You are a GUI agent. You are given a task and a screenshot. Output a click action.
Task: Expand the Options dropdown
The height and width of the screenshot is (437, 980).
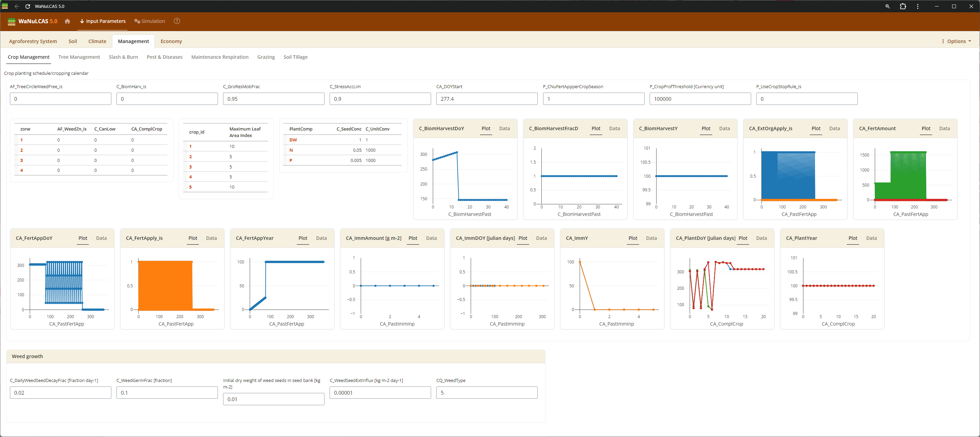pyautogui.click(x=956, y=41)
